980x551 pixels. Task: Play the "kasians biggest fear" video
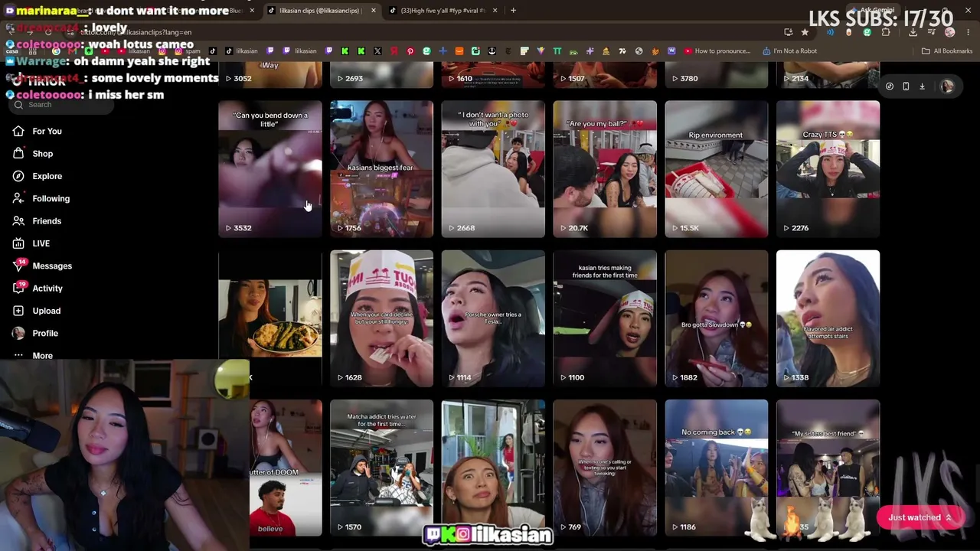381,169
